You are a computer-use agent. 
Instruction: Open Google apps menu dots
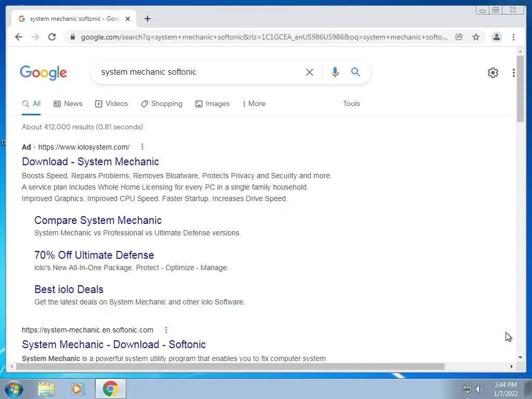pos(514,73)
